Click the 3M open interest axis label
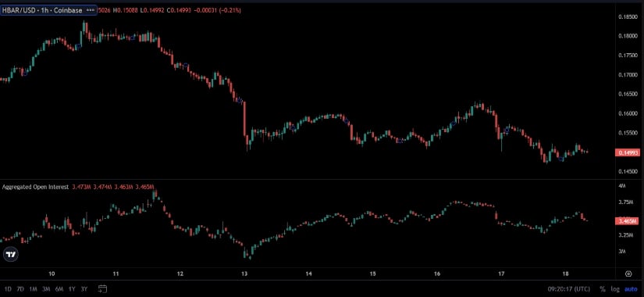 click(622, 251)
